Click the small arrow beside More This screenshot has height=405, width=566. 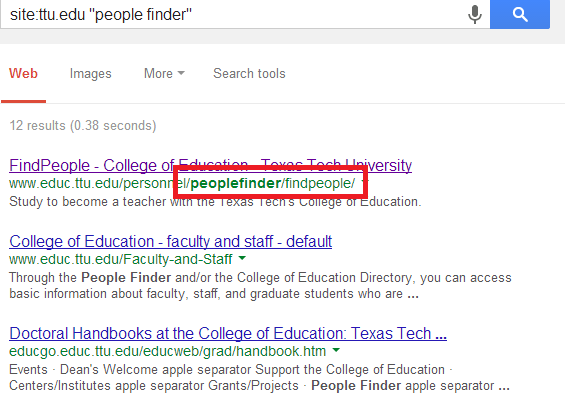[x=181, y=73]
